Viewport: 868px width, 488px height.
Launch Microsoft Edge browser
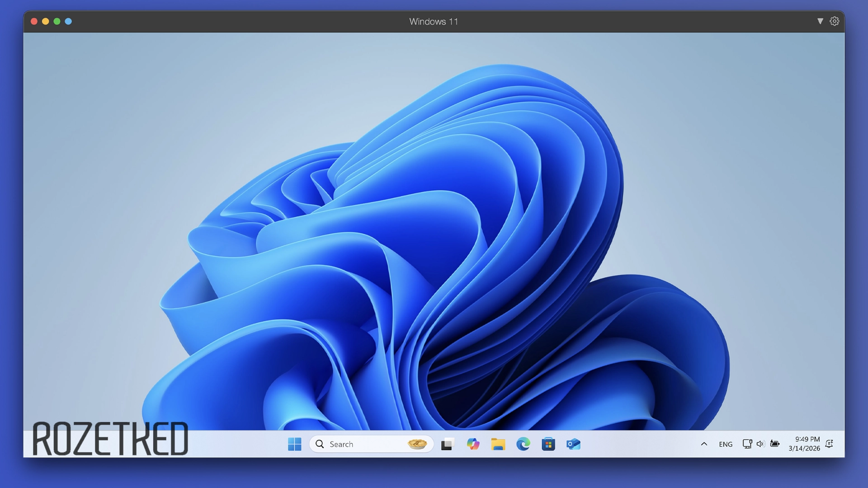click(x=523, y=444)
